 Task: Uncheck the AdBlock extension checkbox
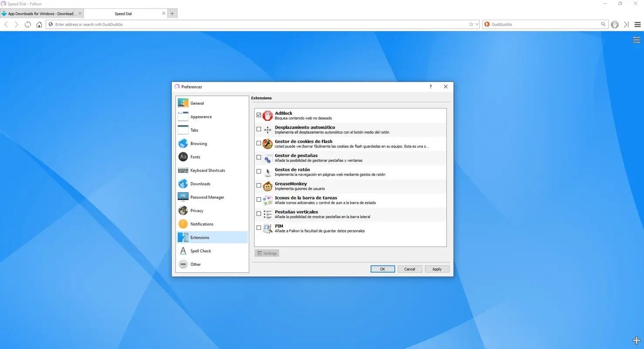[x=259, y=115]
